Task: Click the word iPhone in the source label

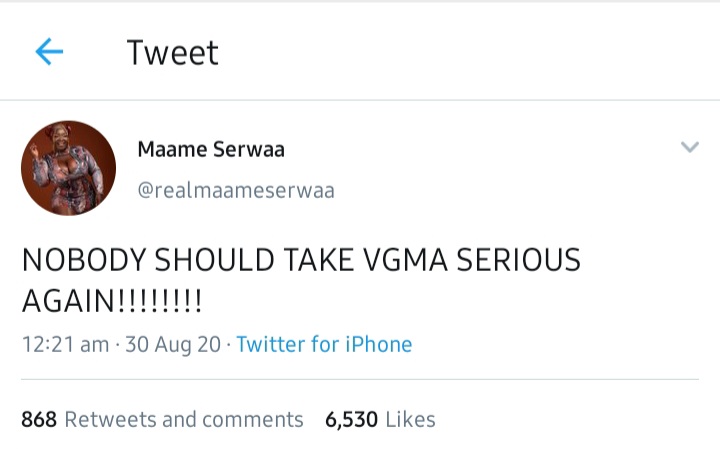Action: point(379,344)
